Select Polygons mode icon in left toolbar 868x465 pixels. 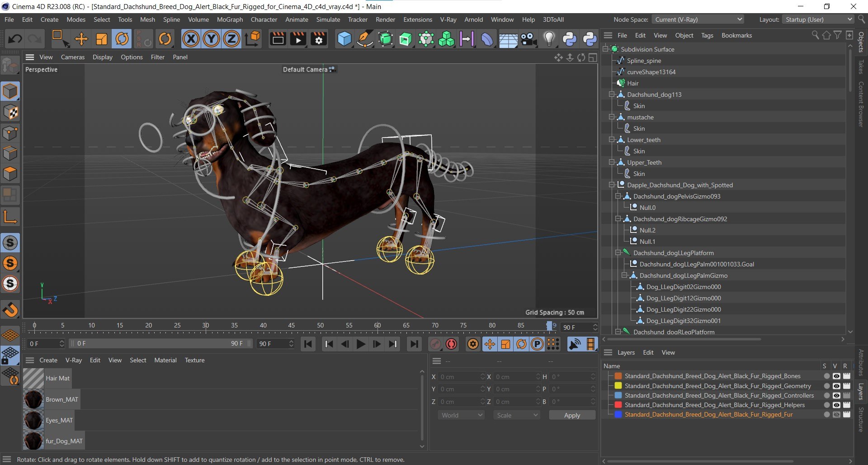(10, 174)
